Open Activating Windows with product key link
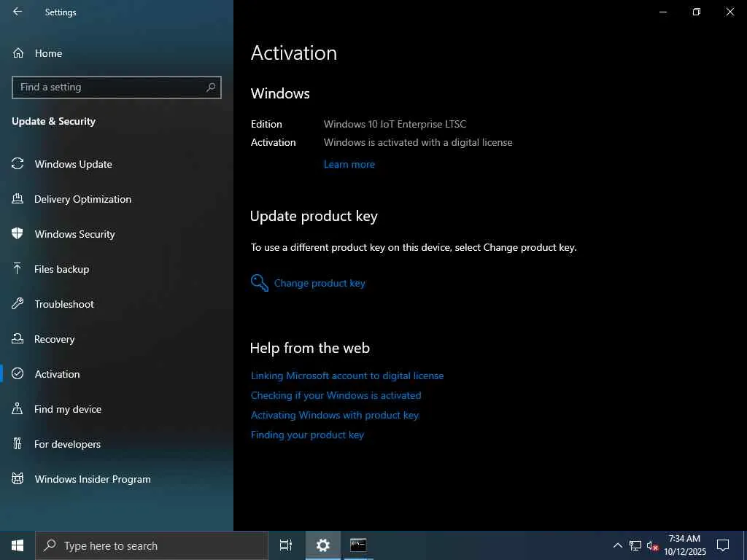This screenshot has width=747, height=560. coord(335,415)
